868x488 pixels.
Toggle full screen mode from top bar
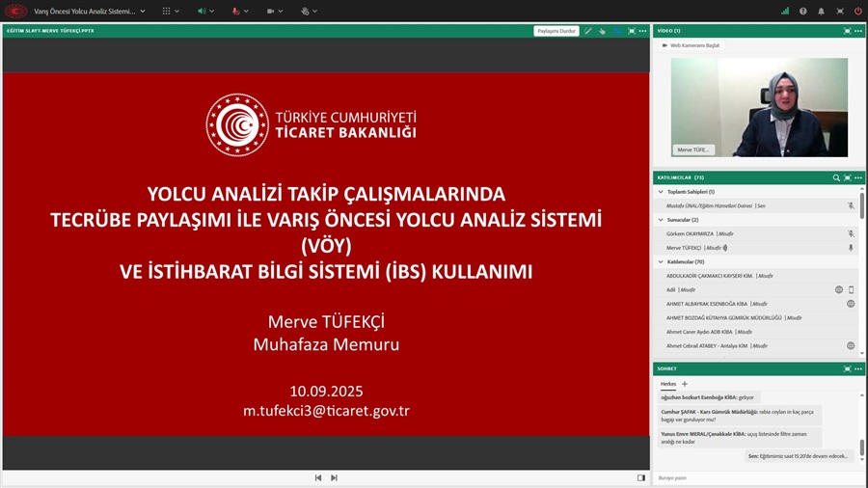[840, 11]
